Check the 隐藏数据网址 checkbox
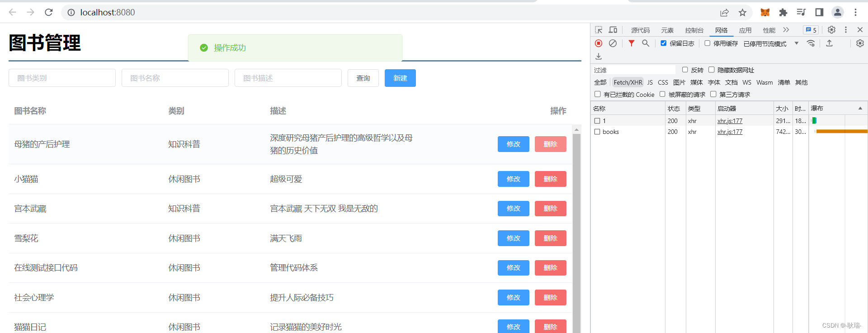868x333 pixels. [x=711, y=70]
